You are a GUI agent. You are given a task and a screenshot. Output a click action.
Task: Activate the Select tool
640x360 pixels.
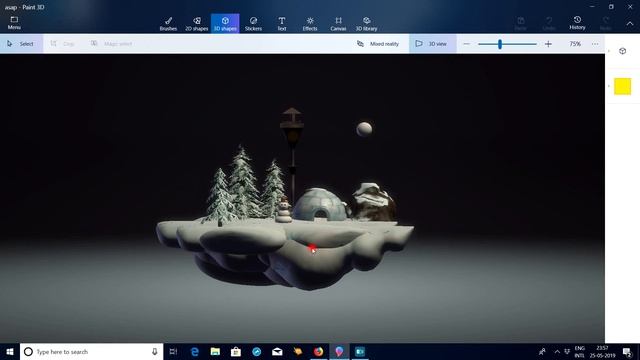21,44
